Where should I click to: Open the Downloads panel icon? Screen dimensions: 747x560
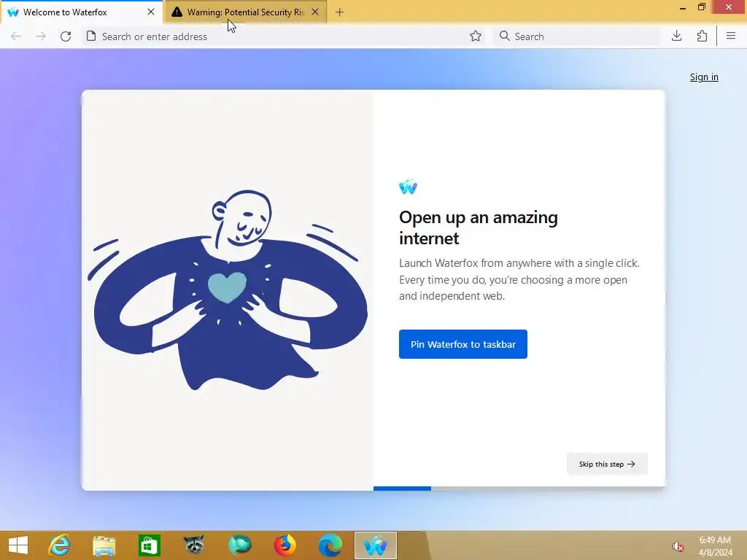click(676, 36)
